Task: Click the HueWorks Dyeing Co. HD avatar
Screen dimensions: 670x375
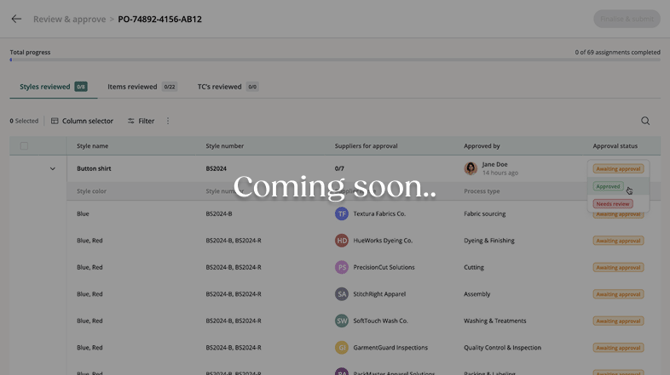Action: point(341,240)
